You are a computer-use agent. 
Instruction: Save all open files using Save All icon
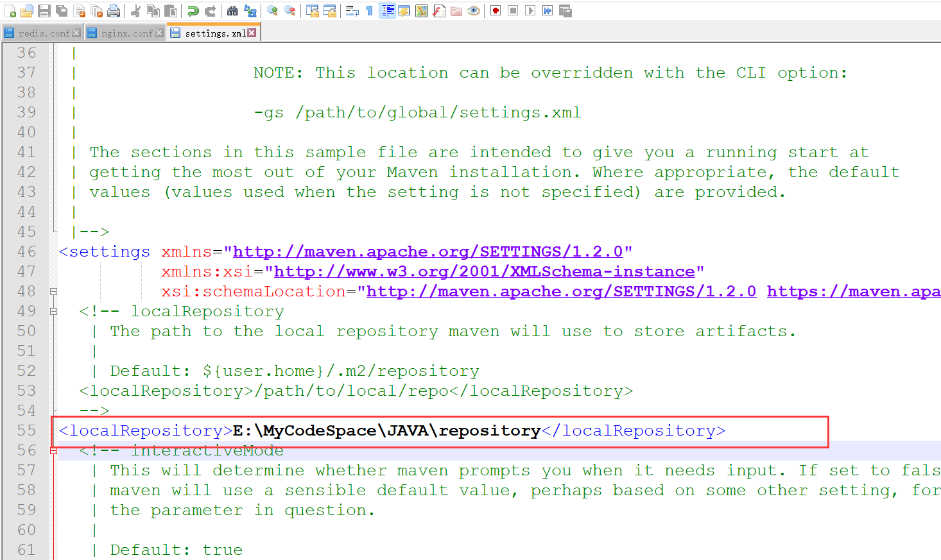coord(62,11)
